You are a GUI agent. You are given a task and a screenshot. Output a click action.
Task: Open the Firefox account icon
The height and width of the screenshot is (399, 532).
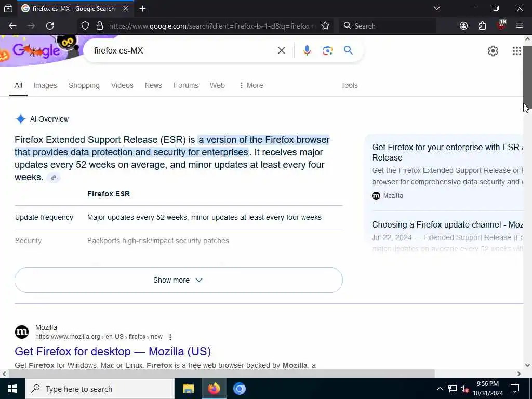point(463,26)
